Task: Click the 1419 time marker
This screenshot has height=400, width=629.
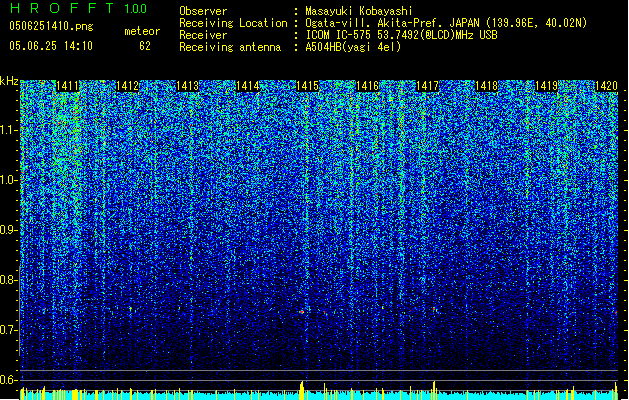Action: 547,86
